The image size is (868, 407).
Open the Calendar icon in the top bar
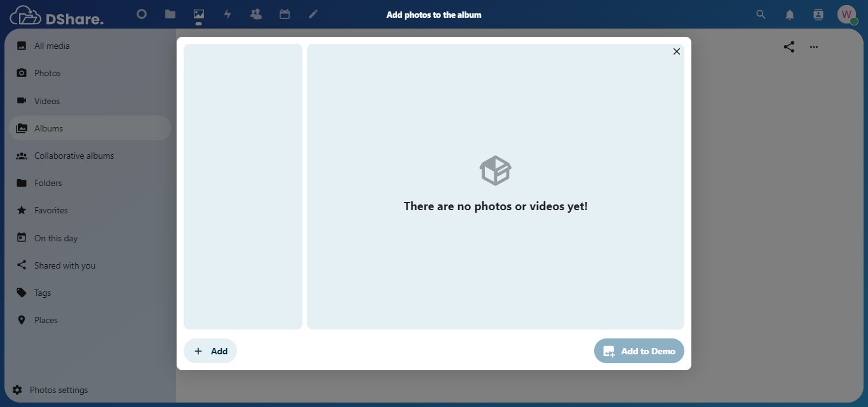coord(285,15)
